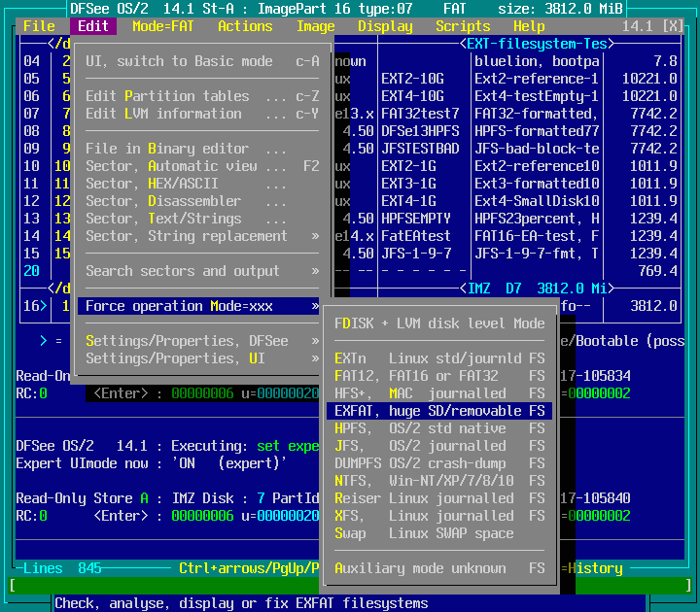Select 'Sector, Text/Strings'
This screenshot has height=612, width=700.
pyautogui.click(x=202, y=219)
